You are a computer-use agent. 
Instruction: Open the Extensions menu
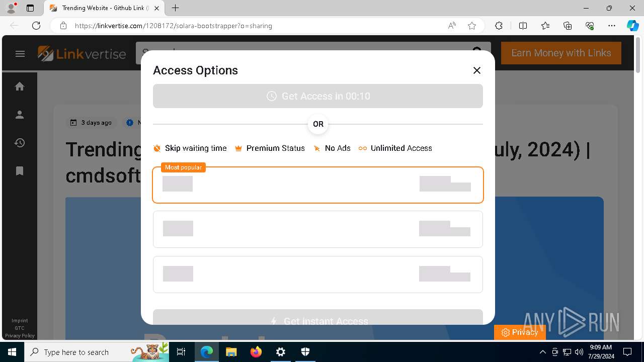click(499, 26)
